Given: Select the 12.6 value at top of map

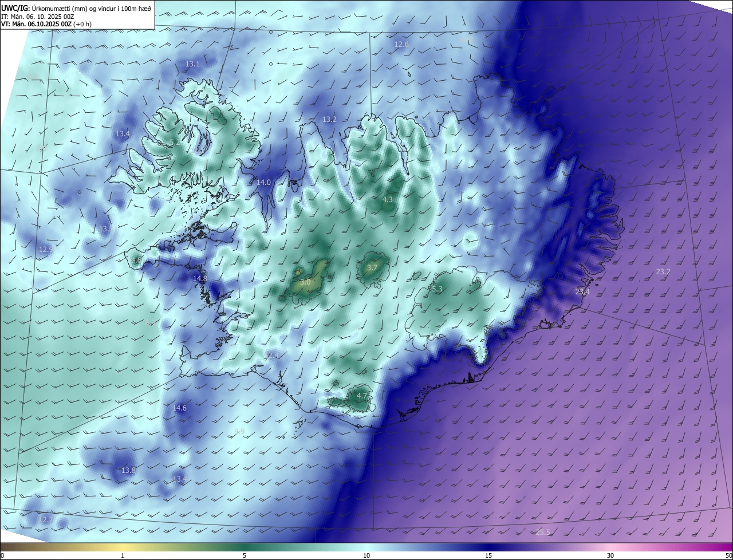Looking at the screenshot, I should click(402, 44).
